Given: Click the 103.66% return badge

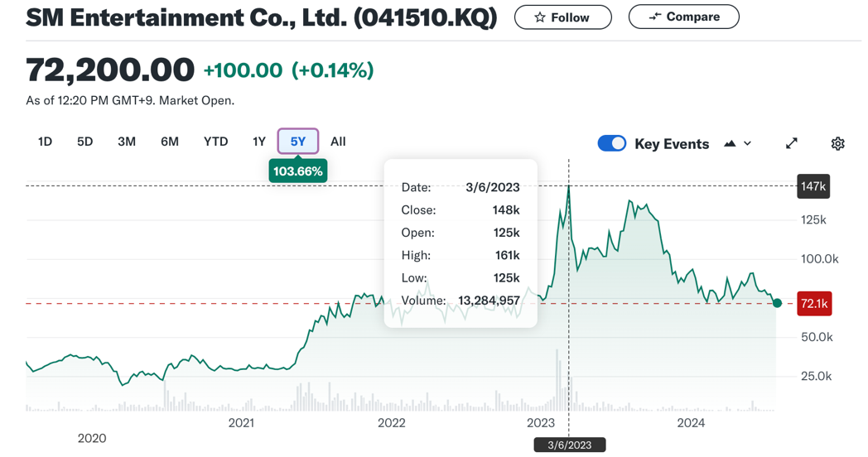Looking at the screenshot, I should (x=298, y=171).
